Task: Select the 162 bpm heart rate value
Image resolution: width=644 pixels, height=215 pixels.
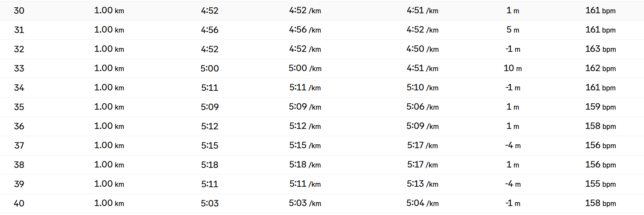Action: pos(600,69)
